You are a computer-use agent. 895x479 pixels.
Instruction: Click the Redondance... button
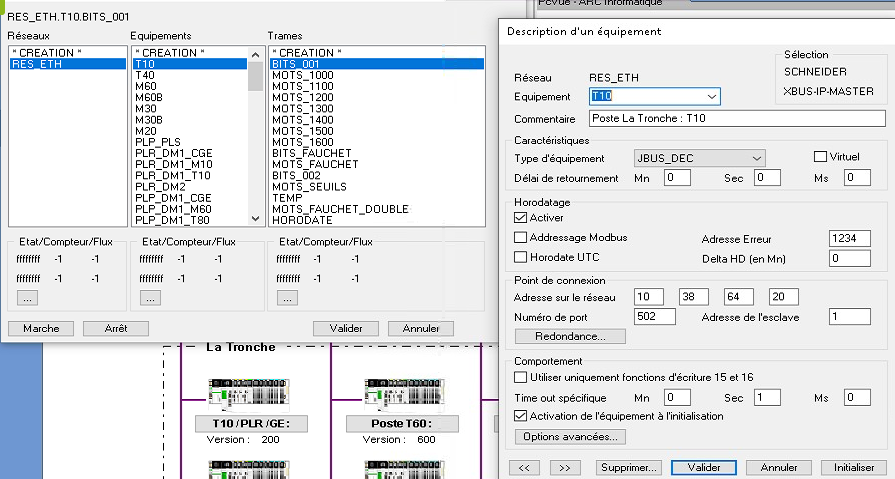click(x=570, y=337)
